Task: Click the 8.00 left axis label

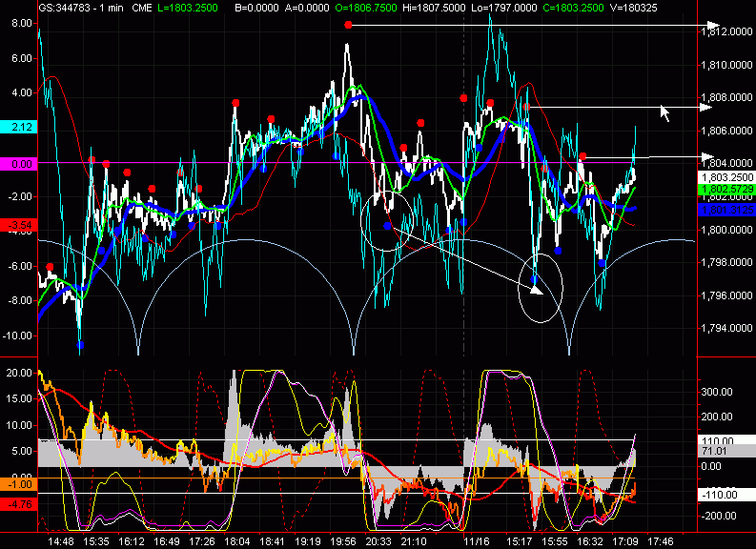Action: tap(22, 23)
